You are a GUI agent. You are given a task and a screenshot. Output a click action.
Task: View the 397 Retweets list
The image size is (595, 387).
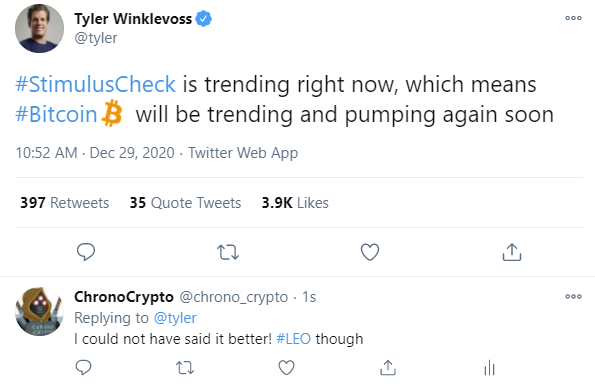(x=65, y=203)
